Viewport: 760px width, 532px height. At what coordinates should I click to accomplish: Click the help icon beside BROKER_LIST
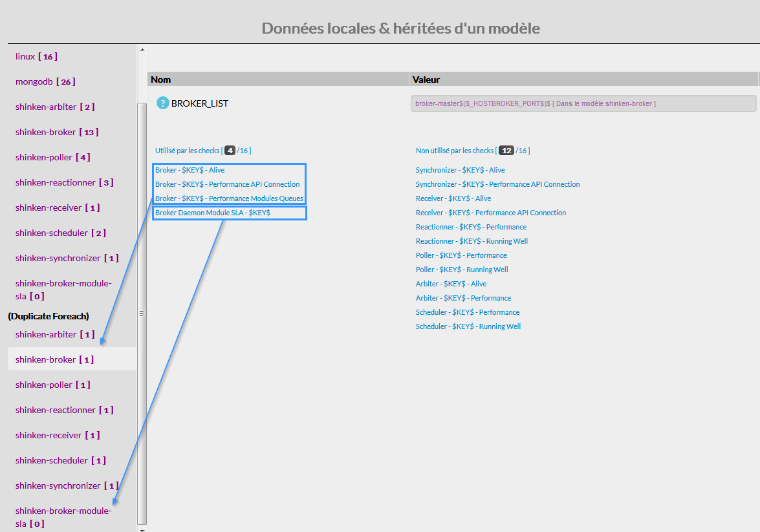point(162,103)
